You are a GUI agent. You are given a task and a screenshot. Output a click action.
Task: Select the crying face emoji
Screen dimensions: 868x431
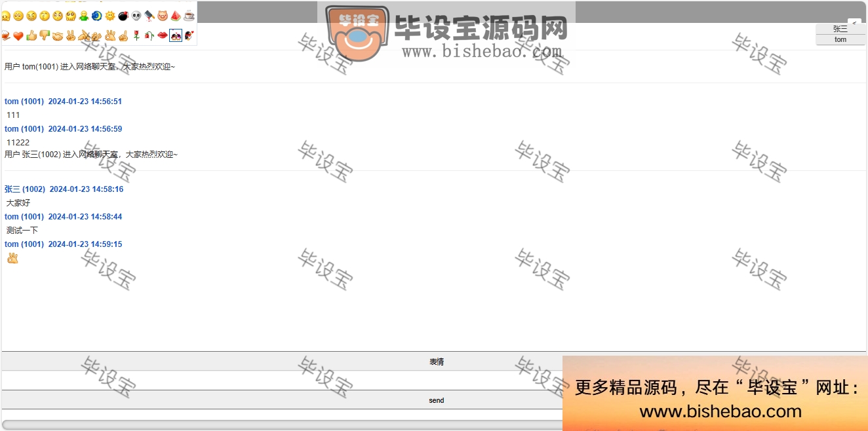(5, 16)
